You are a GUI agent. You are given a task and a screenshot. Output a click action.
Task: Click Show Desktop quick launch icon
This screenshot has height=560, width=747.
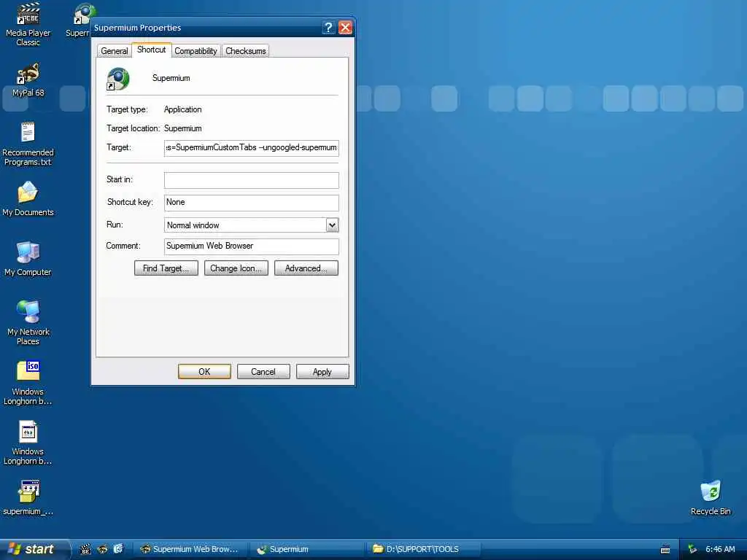pyautogui.click(x=118, y=549)
